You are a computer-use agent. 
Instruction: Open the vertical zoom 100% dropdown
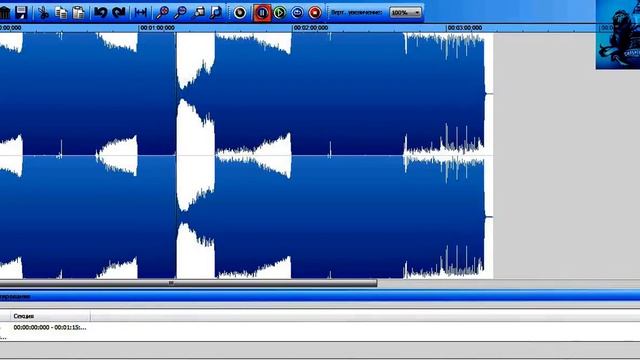[405, 13]
